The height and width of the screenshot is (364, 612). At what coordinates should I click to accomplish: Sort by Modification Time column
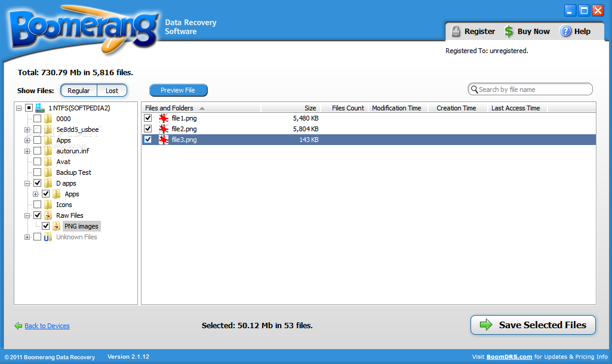[x=398, y=108]
